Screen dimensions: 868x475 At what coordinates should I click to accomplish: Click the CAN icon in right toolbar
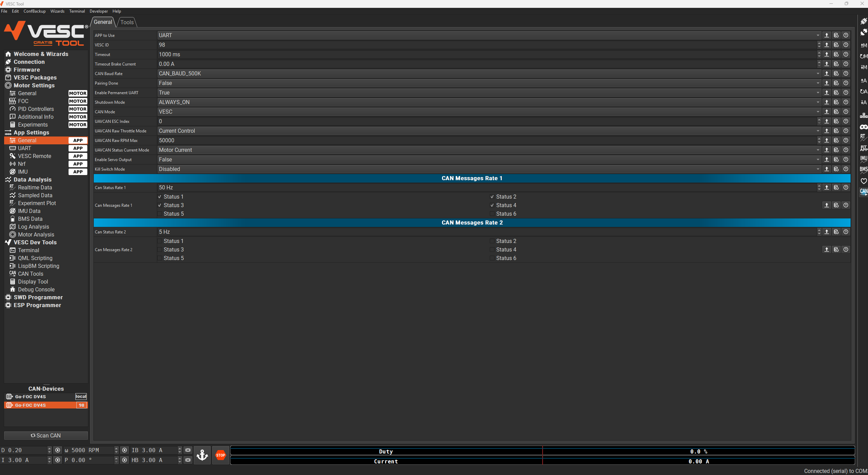click(863, 191)
